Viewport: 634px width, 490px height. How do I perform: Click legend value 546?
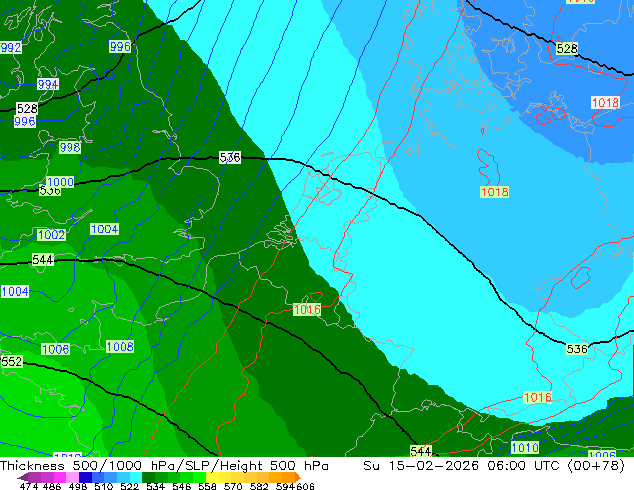pyautogui.click(x=182, y=486)
